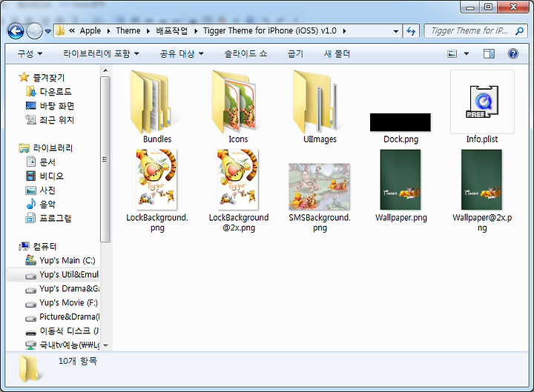Open 다운로드 in the sidebar
This screenshot has width=534, height=392.
49,92
